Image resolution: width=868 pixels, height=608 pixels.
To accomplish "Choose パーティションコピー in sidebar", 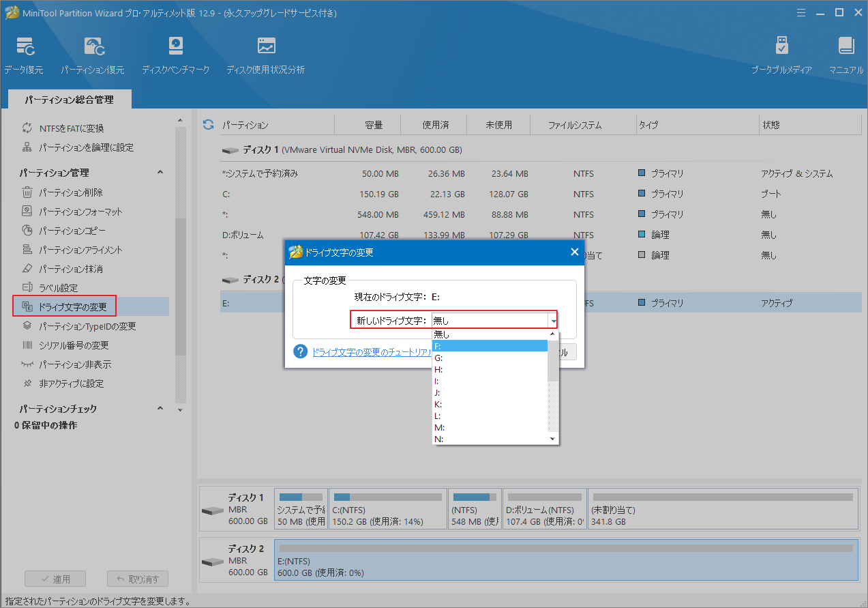I will (x=63, y=231).
